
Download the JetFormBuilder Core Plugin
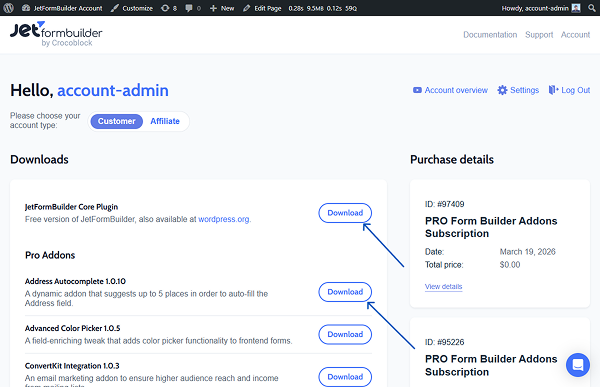[345, 213]
